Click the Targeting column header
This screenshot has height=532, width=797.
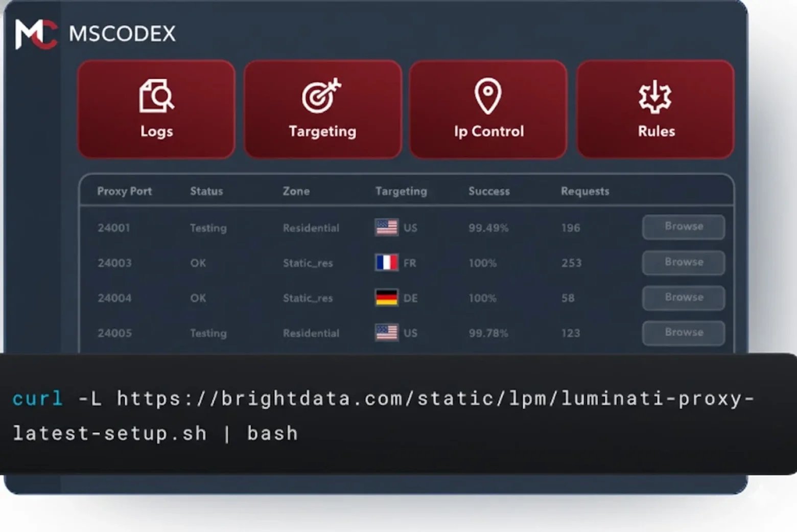[x=401, y=192]
